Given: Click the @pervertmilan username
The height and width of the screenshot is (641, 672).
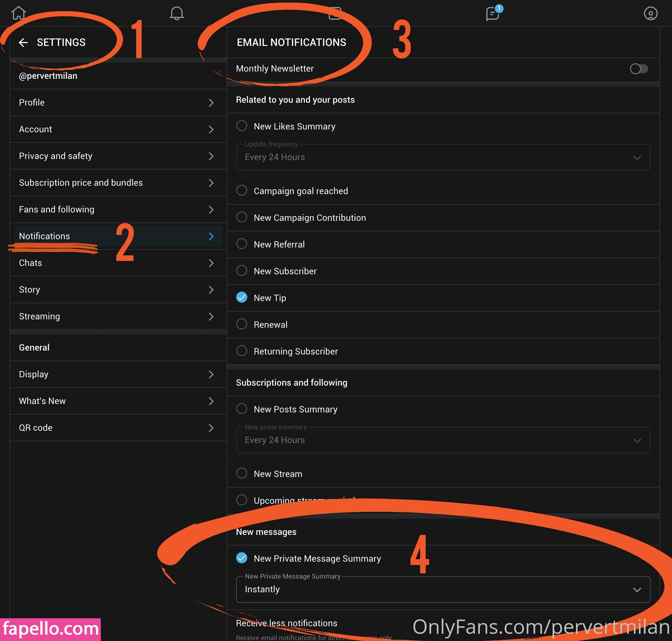Looking at the screenshot, I should tap(48, 76).
